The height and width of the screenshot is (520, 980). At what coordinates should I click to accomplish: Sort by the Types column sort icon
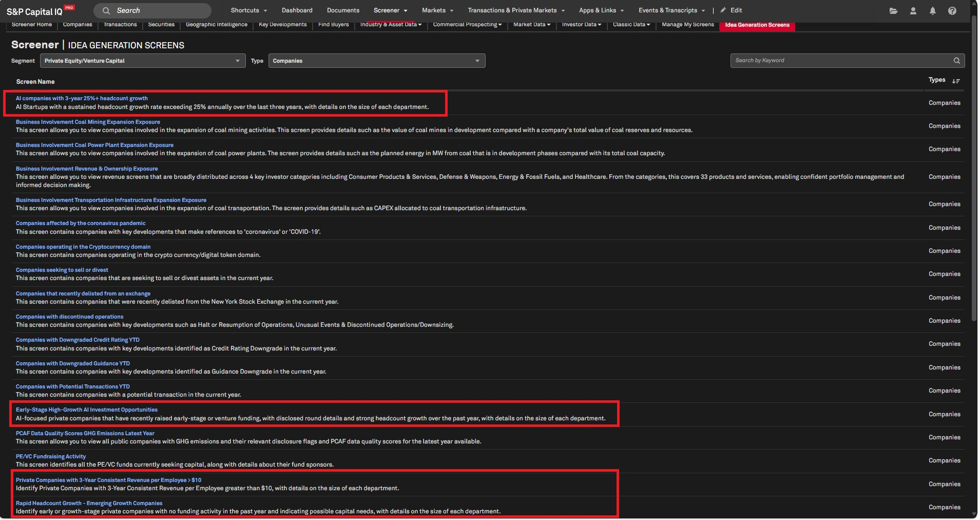[x=956, y=81]
